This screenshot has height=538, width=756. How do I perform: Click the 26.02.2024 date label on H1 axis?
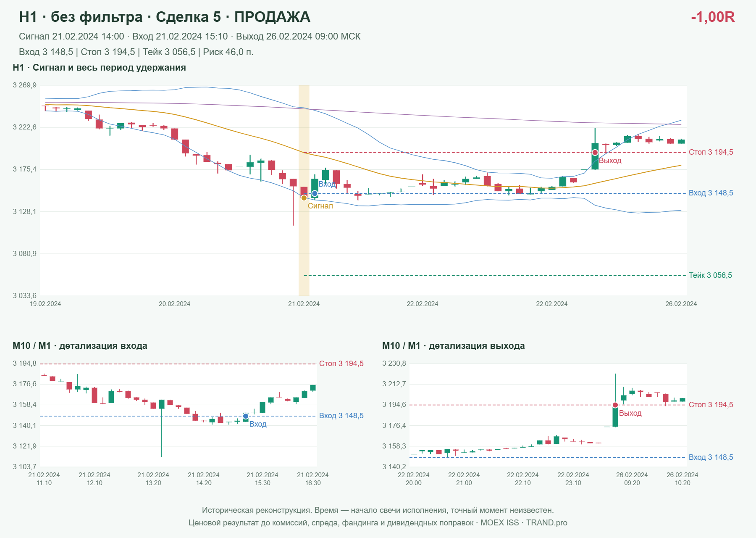tap(681, 304)
